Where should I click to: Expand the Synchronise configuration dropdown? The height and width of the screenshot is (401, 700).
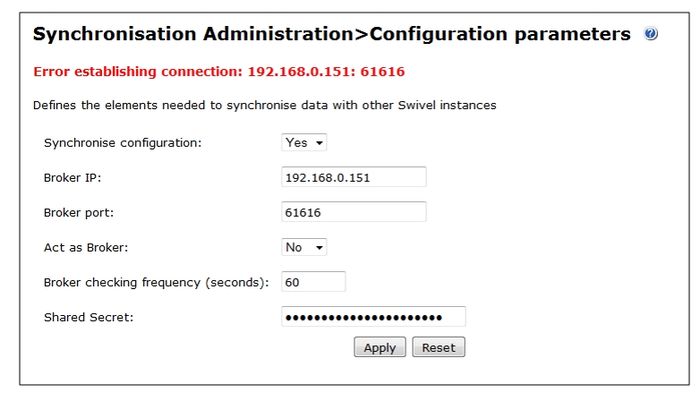pyautogui.click(x=304, y=143)
